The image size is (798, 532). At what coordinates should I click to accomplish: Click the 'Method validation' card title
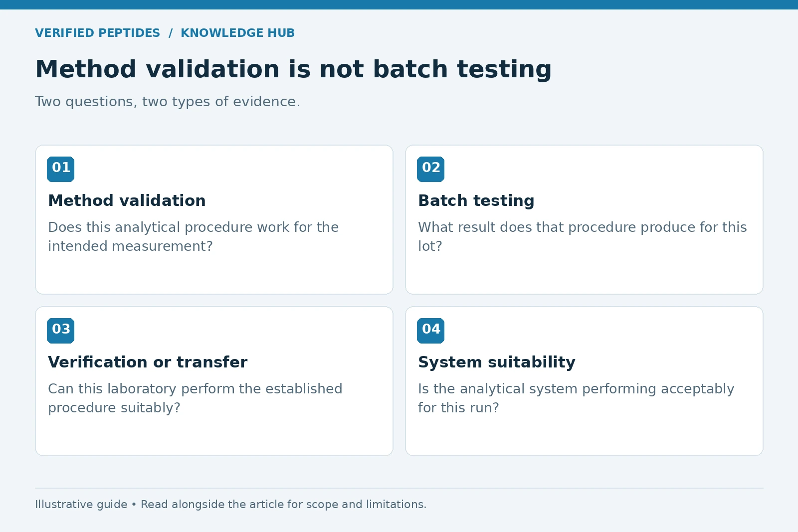coord(127,200)
